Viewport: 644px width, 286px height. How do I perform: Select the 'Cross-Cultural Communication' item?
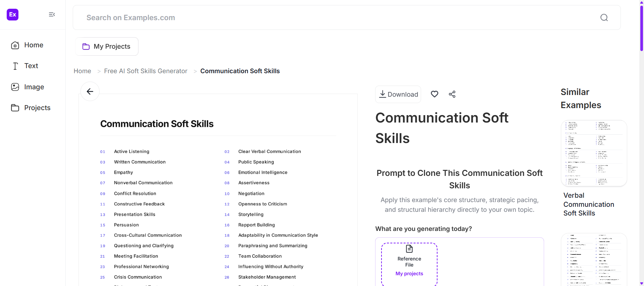(x=148, y=235)
